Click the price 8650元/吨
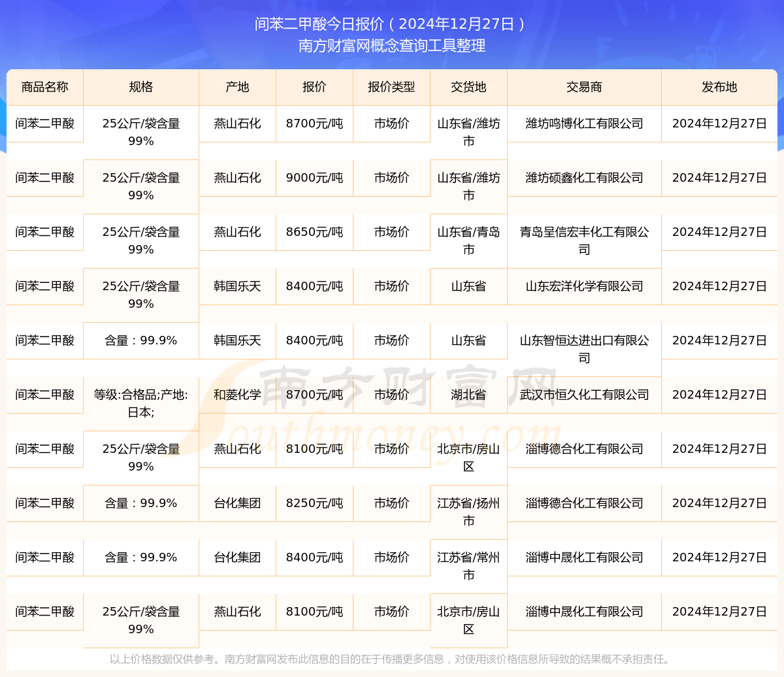The width and height of the screenshot is (784, 677). coord(314,232)
